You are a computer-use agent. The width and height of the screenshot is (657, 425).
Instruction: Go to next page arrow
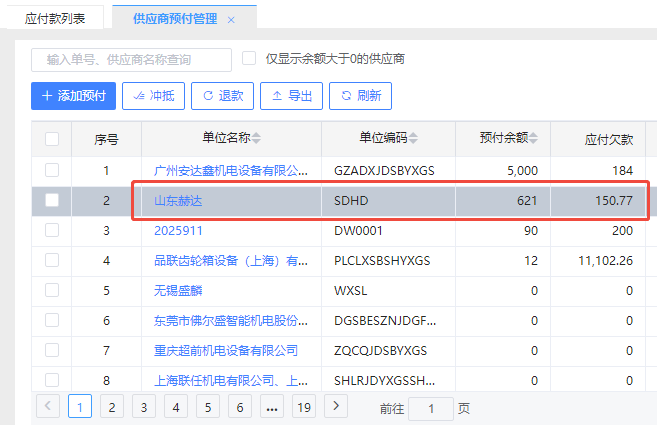(x=336, y=406)
